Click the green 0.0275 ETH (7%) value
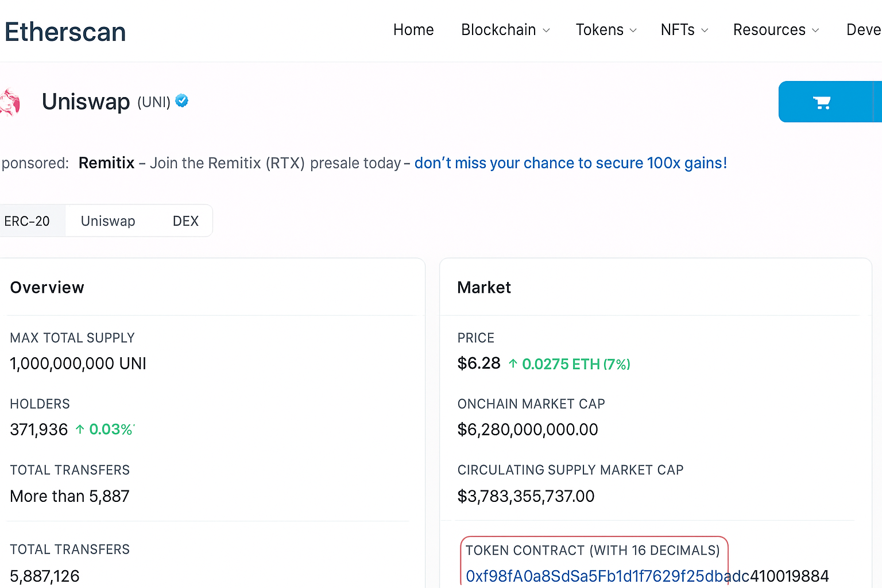882x588 pixels. tap(570, 364)
